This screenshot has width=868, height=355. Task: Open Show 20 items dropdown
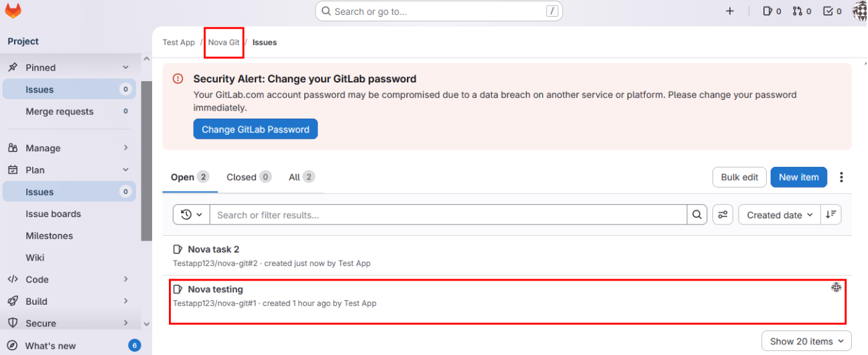coord(806,342)
